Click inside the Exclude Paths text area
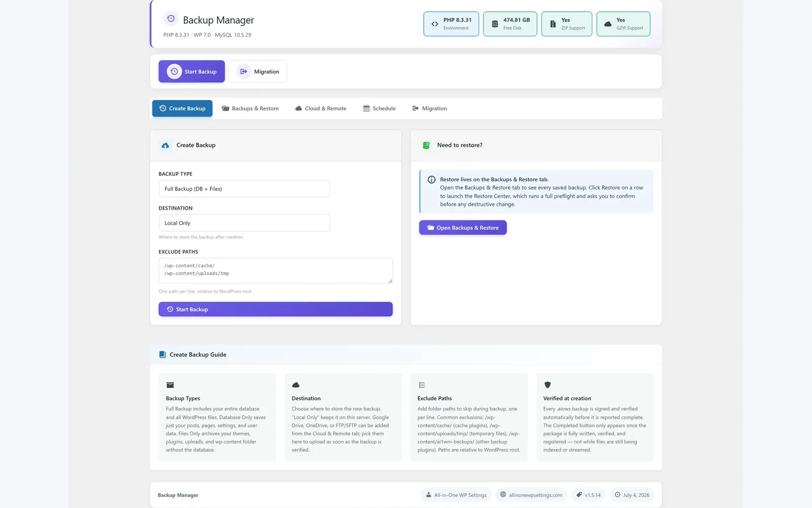This screenshot has width=812, height=508. click(276, 271)
